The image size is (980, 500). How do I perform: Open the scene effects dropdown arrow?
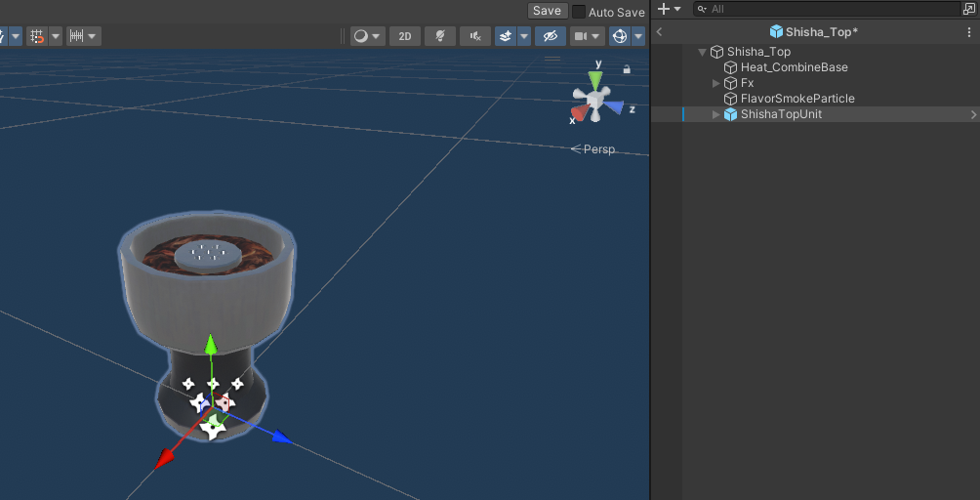tap(524, 36)
